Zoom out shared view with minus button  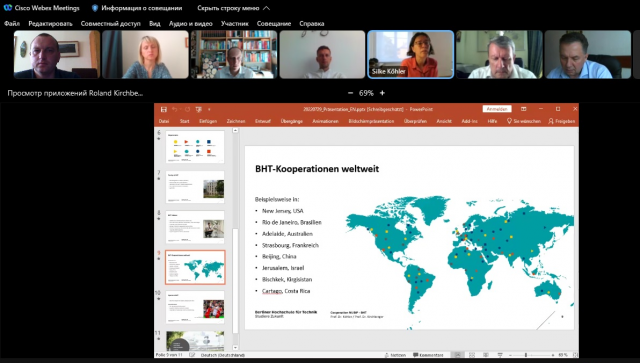click(350, 93)
